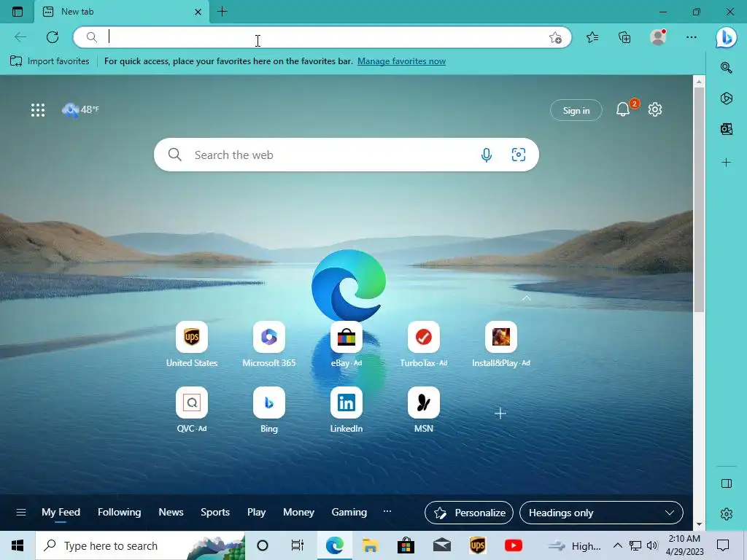Screen dimensions: 747x560
Task: Switch to the News tab
Action: pyautogui.click(x=171, y=513)
